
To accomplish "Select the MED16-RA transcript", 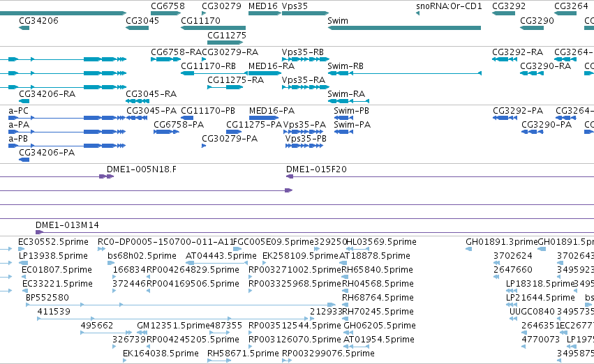I will pyautogui.click(x=265, y=73).
